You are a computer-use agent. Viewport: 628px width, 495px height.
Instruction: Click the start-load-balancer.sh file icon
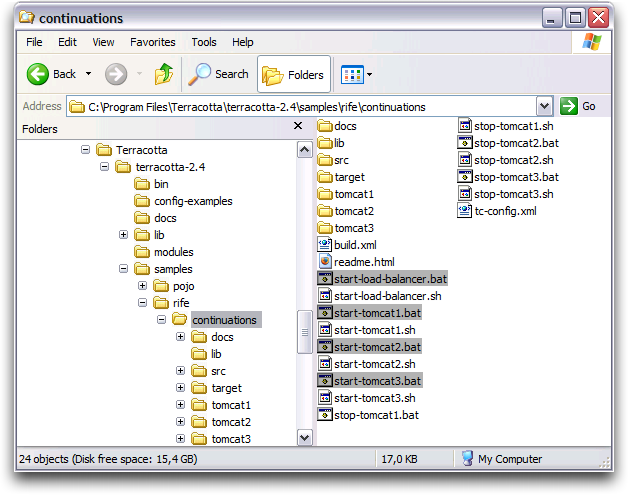325,296
